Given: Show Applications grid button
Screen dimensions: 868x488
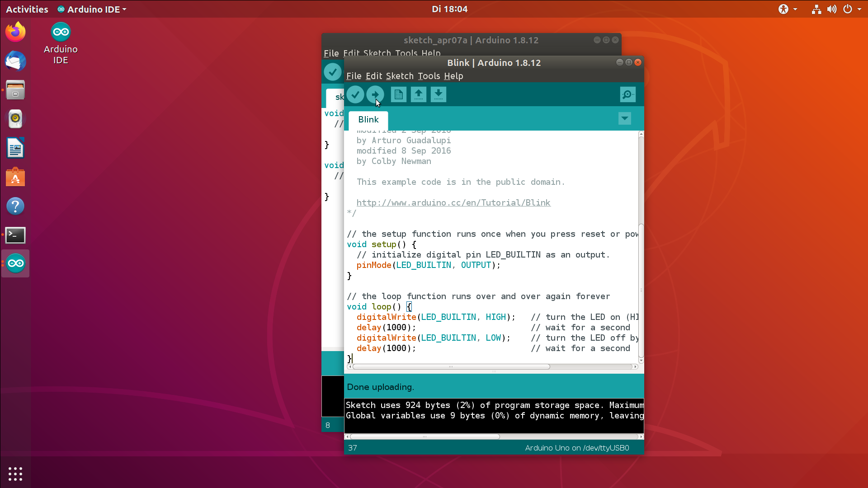Looking at the screenshot, I should coord(15,474).
